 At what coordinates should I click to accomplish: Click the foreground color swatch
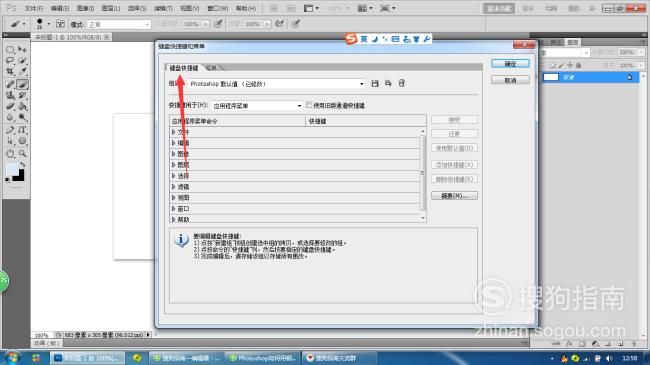coord(12,170)
